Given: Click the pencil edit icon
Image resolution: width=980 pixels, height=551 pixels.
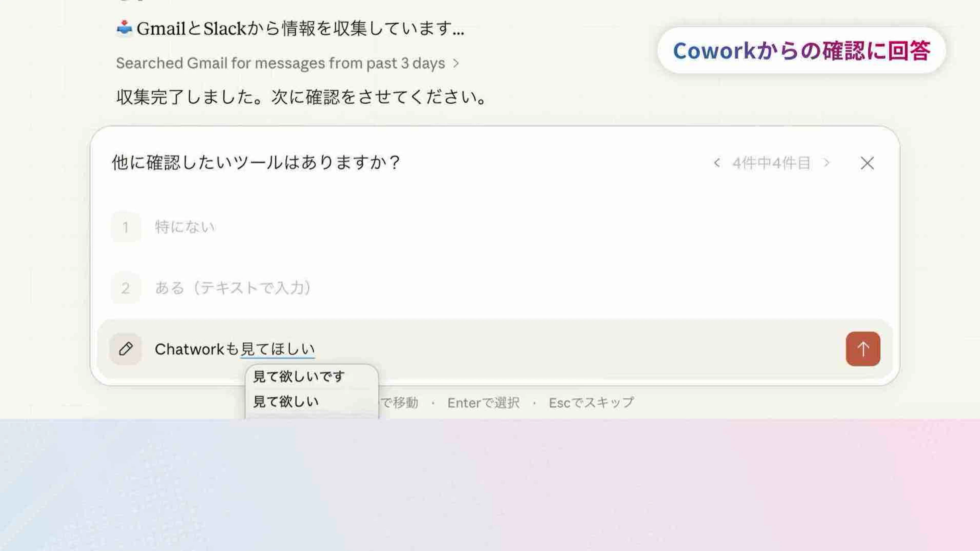Looking at the screenshot, I should [126, 349].
